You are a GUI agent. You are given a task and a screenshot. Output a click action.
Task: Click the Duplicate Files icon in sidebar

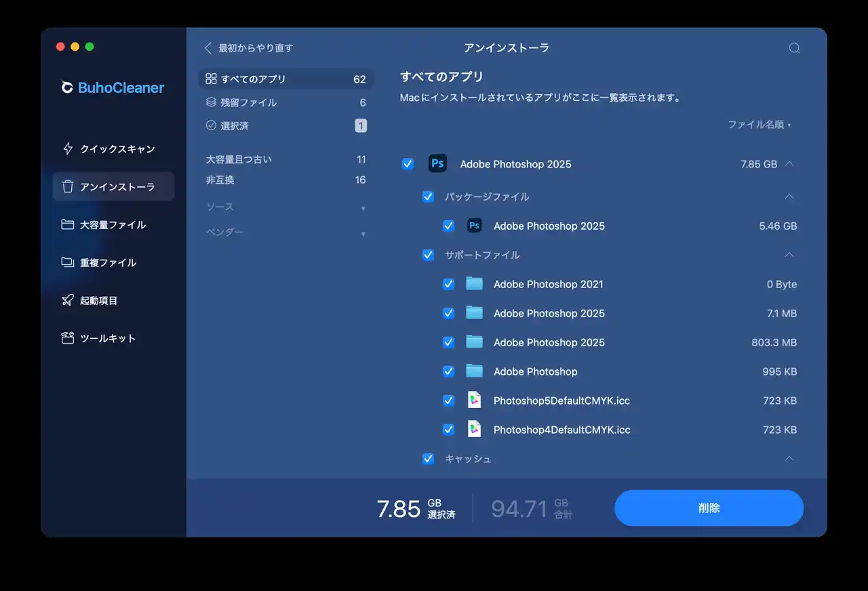(68, 263)
